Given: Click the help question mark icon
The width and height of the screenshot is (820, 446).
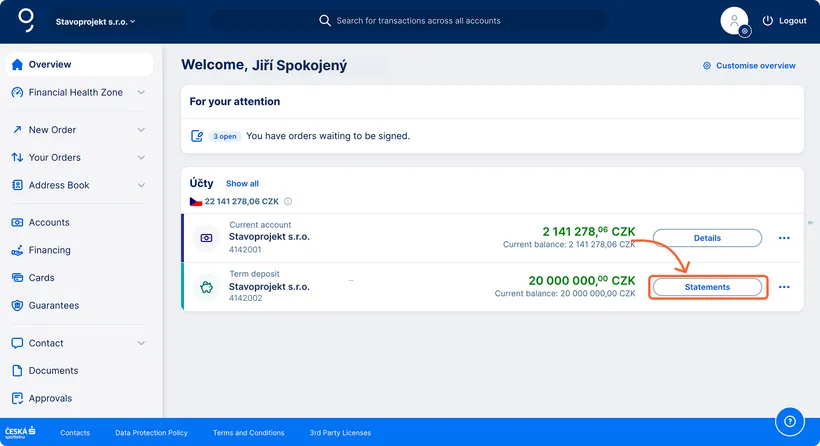Looking at the screenshot, I should pyautogui.click(x=790, y=421).
